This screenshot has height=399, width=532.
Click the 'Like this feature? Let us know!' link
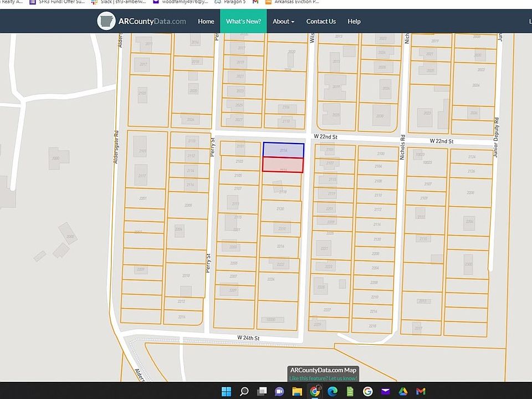[x=323, y=378]
